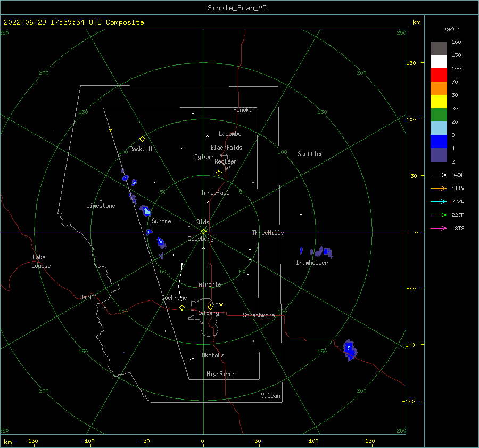Click the Single_Scan_VIL title

click(x=239, y=7)
